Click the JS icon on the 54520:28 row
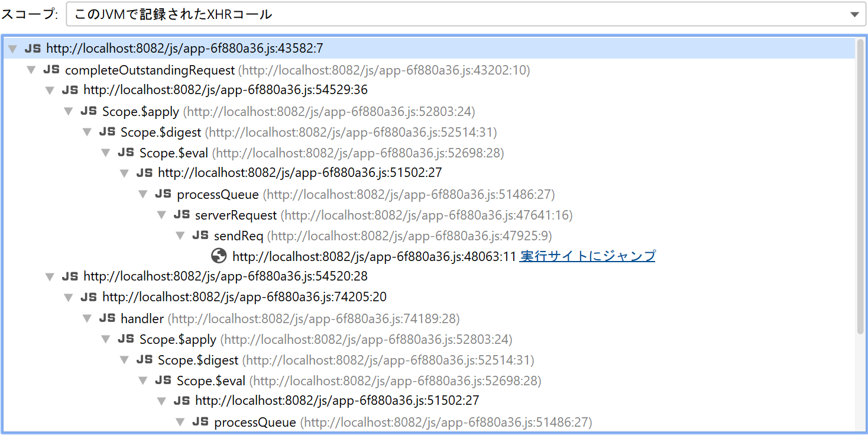This screenshot has height=435, width=868. click(70, 276)
